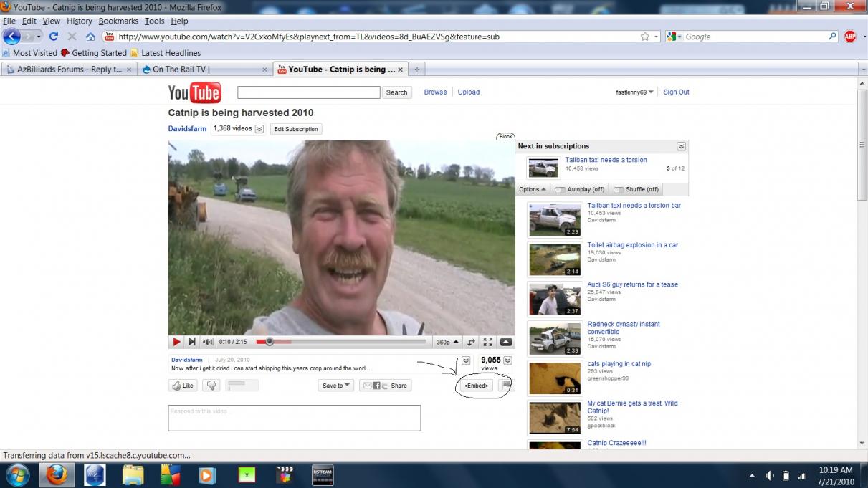Mute the video volume speaker icon
Viewport: 868px width, 488px height.
click(x=208, y=342)
